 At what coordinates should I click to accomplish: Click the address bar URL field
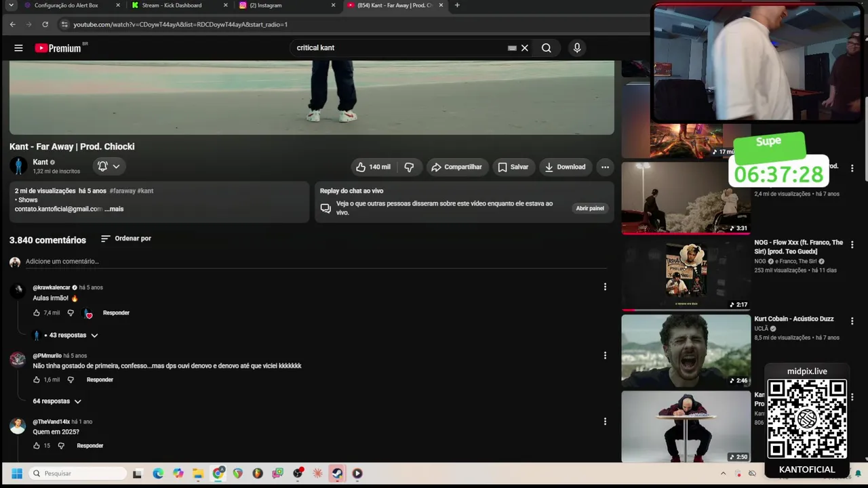tap(353, 24)
